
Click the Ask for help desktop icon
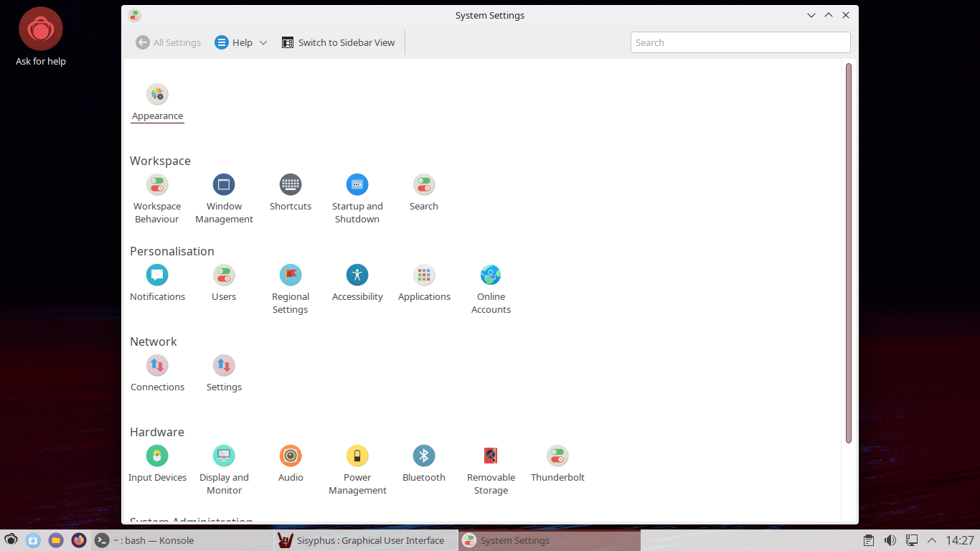tap(41, 37)
